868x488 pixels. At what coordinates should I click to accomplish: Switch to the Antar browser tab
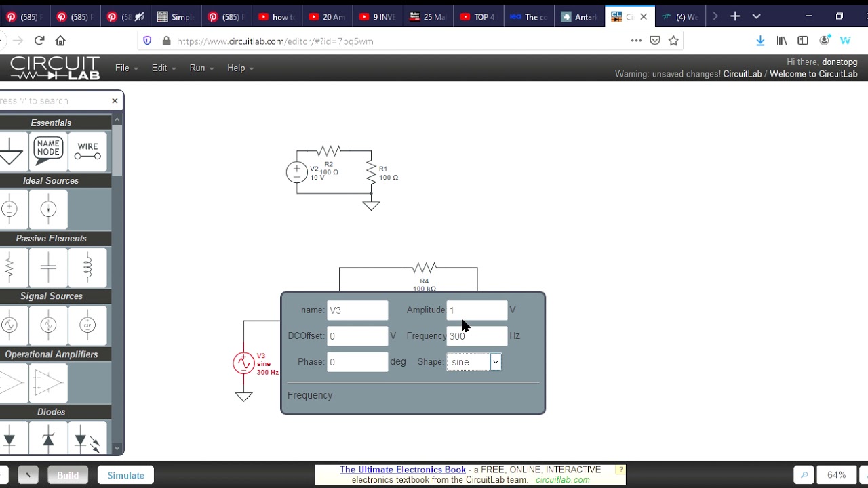click(x=579, y=17)
